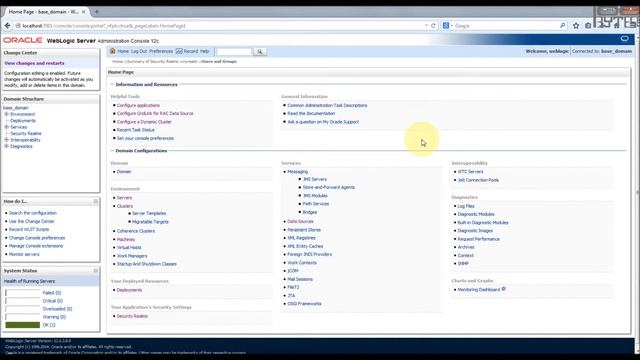Open Configure a Dynamic Cluster link

[144, 122]
